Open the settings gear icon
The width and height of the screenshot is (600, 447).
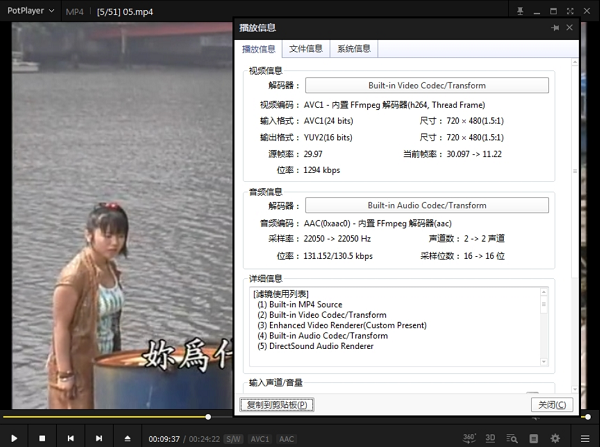coord(556,438)
